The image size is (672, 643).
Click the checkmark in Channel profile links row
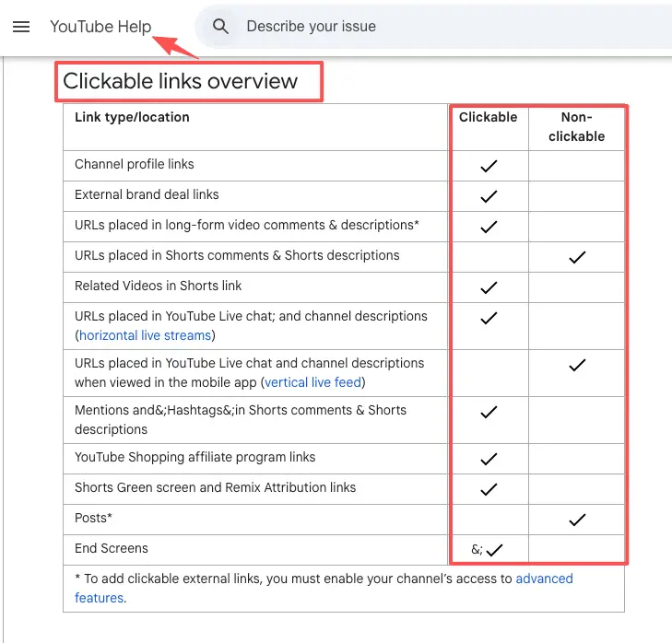[x=489, y=166]
